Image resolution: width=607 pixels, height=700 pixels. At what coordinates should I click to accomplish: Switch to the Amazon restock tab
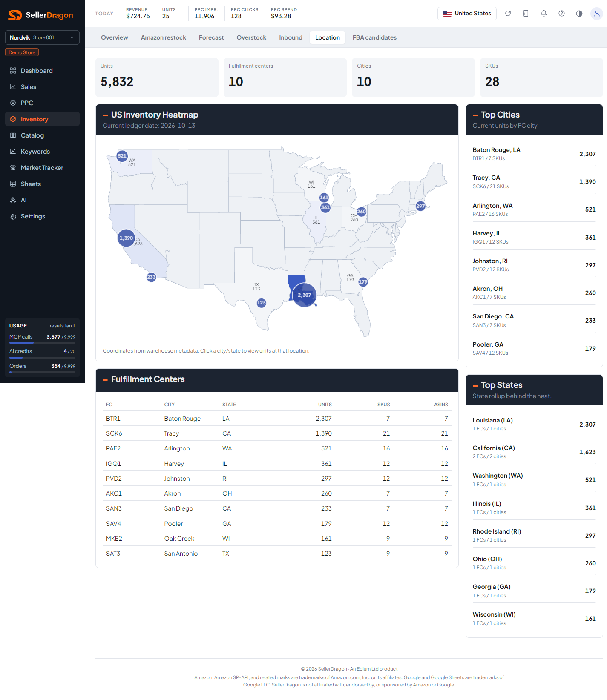tap(164, 37)
